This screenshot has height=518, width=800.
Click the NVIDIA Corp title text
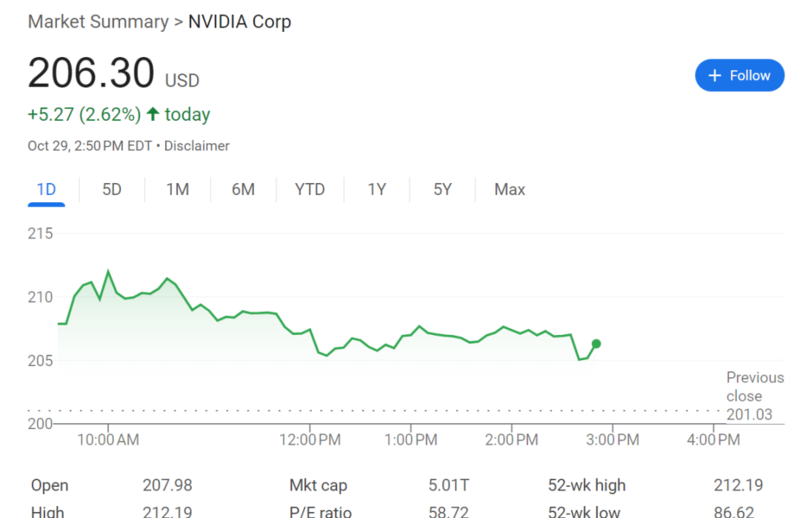(240, 22)
